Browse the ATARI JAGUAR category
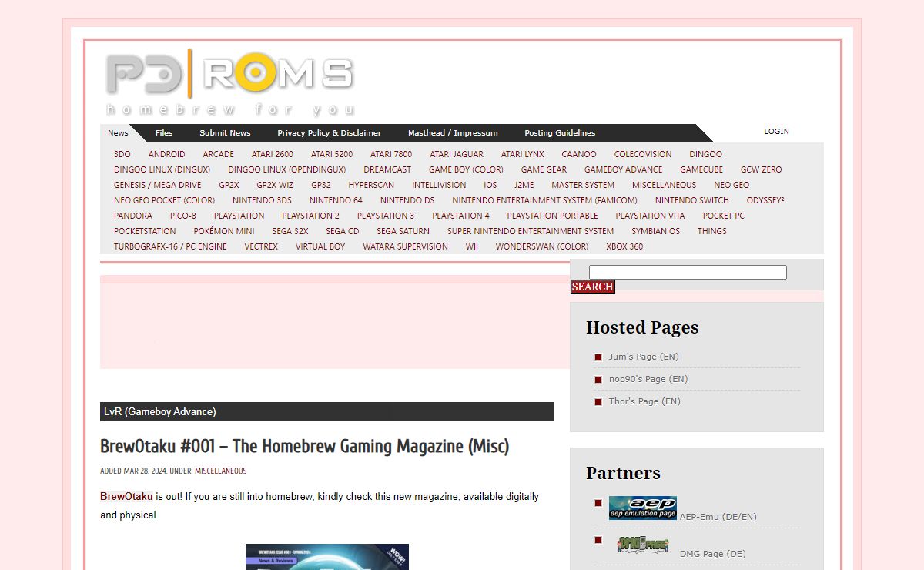924x570 pixels. pyautogui.click(x=457, y=154)
